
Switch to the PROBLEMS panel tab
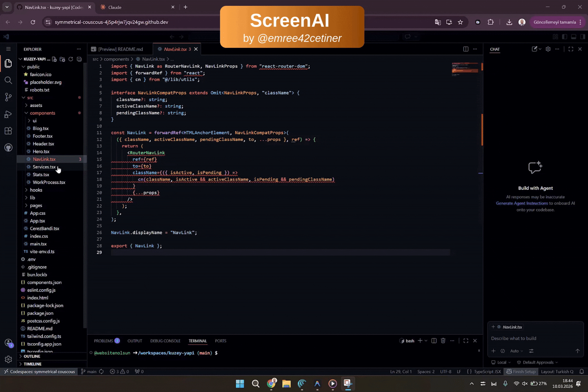click(x=107, y=341)
